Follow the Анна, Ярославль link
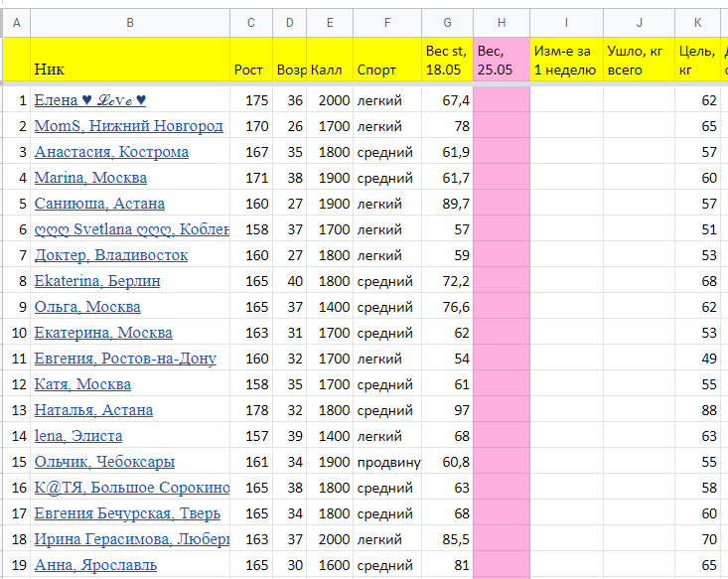The height and width of the screenshot is (579, 728). (x=95, y=565)
